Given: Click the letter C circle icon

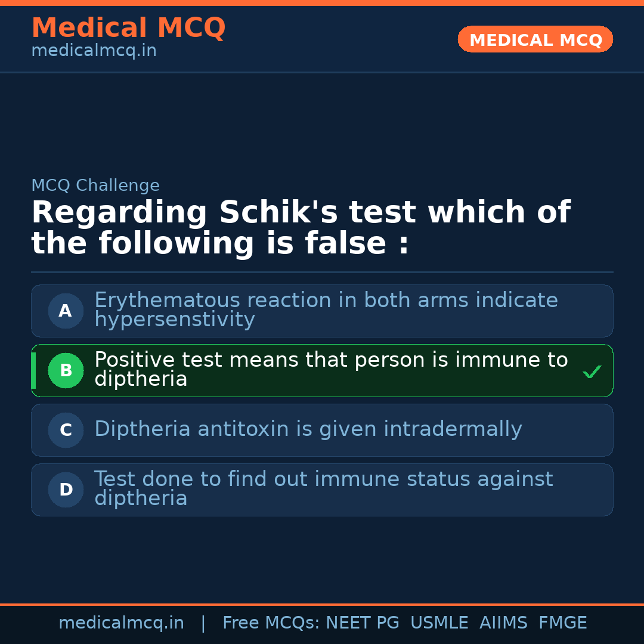Looking at the screenshot, I should pyautogui.click(x=66, y=430).
